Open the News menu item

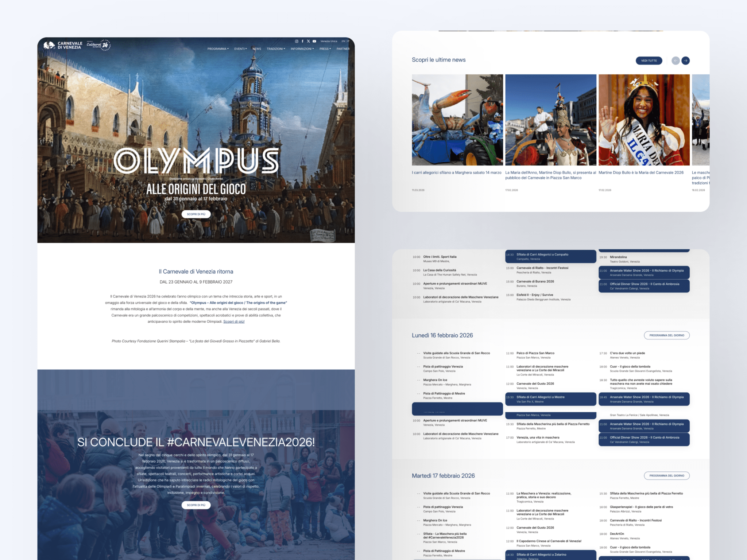pyautogui.click(x=257, y=49)
